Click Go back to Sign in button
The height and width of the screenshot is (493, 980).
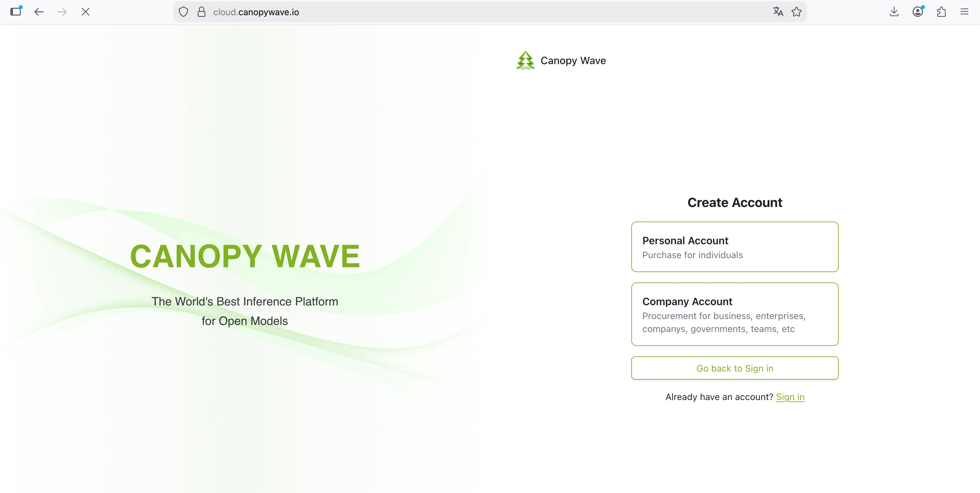735,368
